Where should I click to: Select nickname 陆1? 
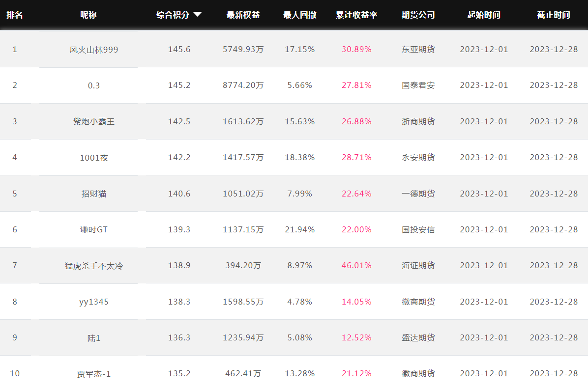(x=94, y=338)
